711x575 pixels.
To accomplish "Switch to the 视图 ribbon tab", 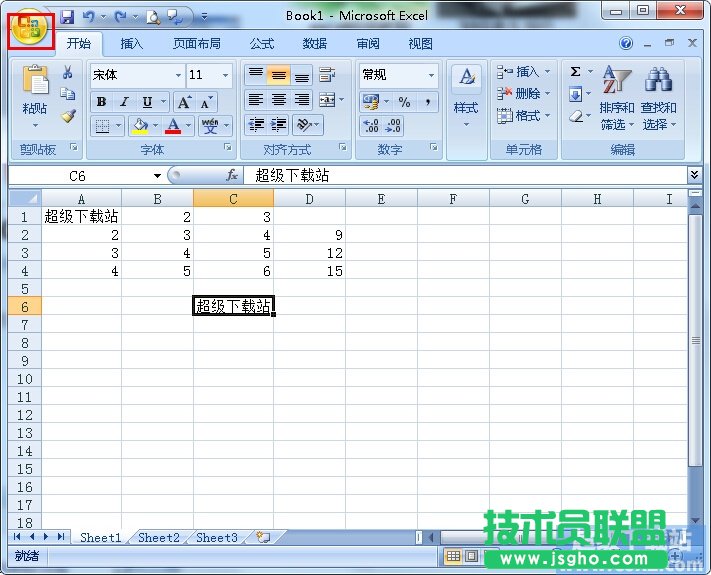I will [x=420, y=44].
